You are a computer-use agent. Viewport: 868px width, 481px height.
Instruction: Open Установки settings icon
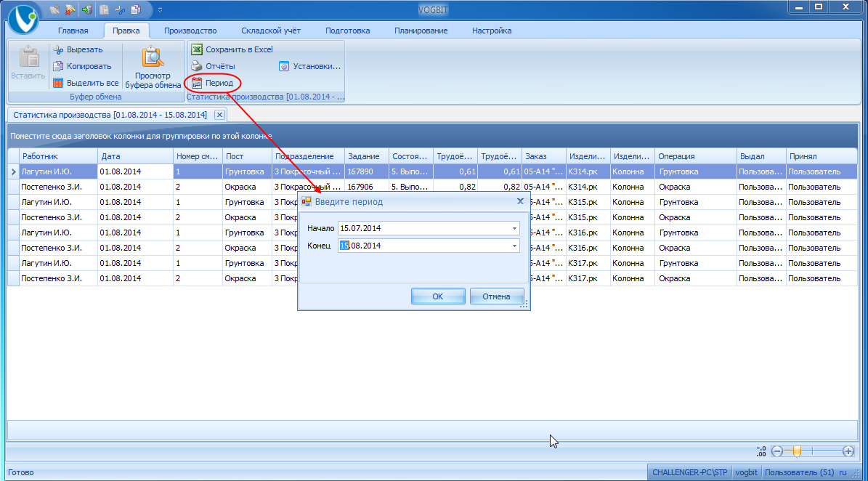point(284,66)
